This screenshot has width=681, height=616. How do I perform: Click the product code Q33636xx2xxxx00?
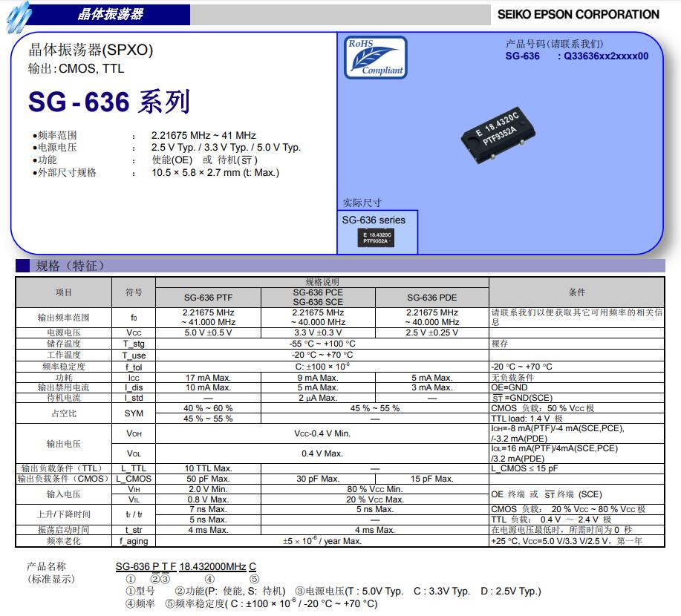[606, 56]
